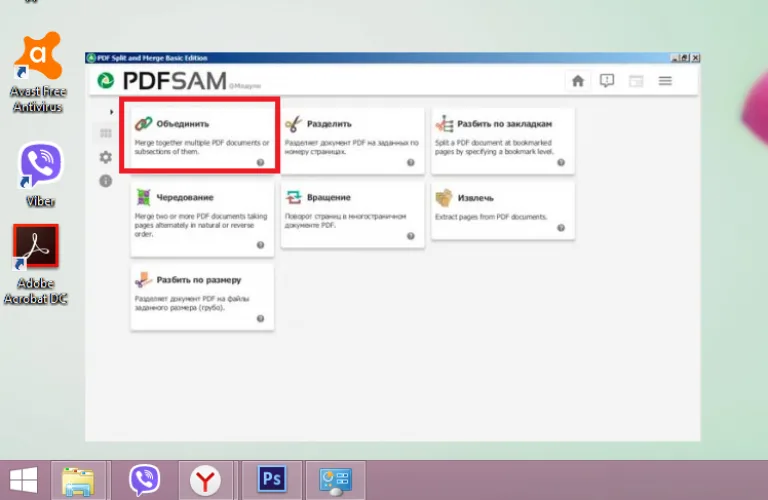Open the notifications/news speech-bubble icon

point(607,81)
